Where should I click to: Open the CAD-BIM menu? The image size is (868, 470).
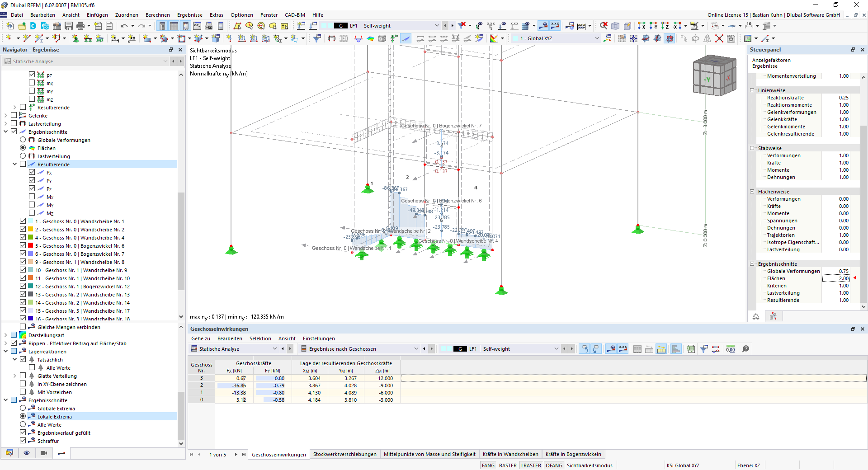point(295,15)
